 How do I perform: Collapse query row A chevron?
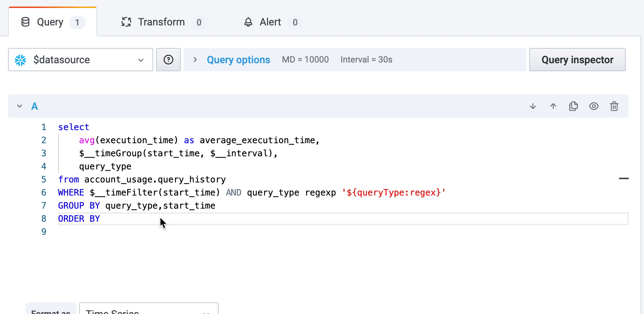tap(20, 106)
